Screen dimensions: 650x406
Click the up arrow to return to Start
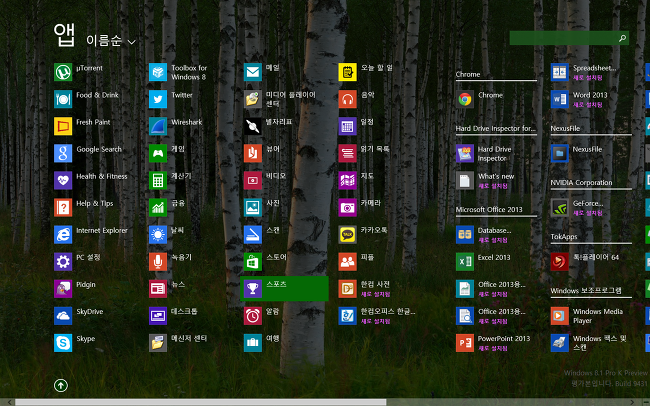(x=61, y=386)
